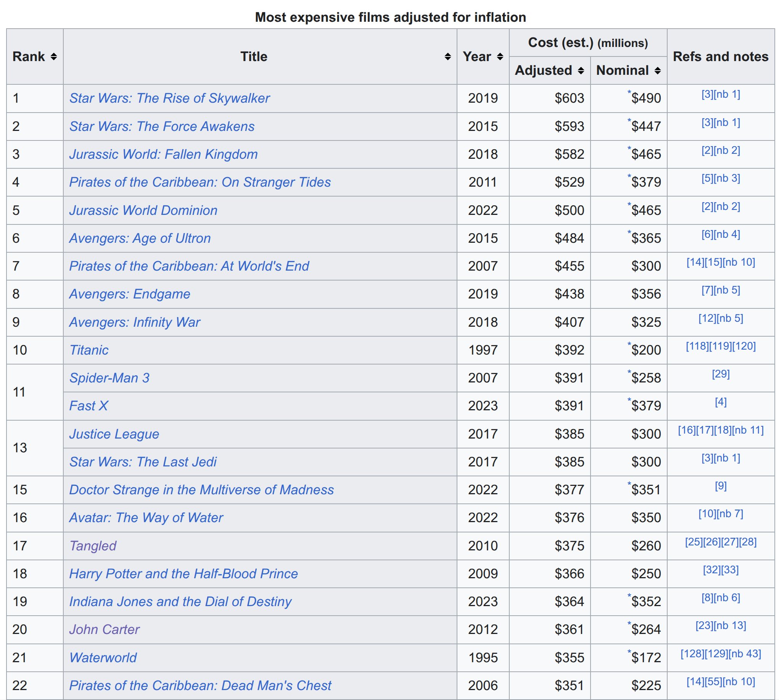Image resolution: width=779 pixels, height=700 pixels.
Task: Click reference [9] for Doctor Strange
Action: point(721,486)
